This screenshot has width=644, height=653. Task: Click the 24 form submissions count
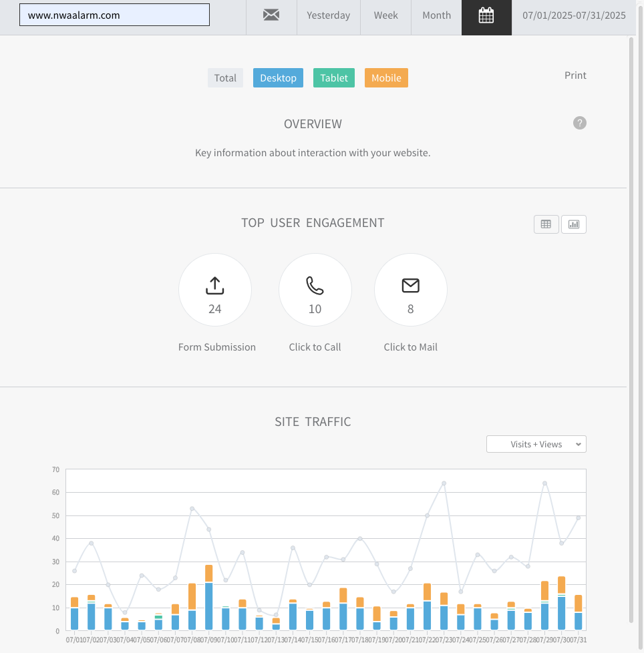[215, 309]
